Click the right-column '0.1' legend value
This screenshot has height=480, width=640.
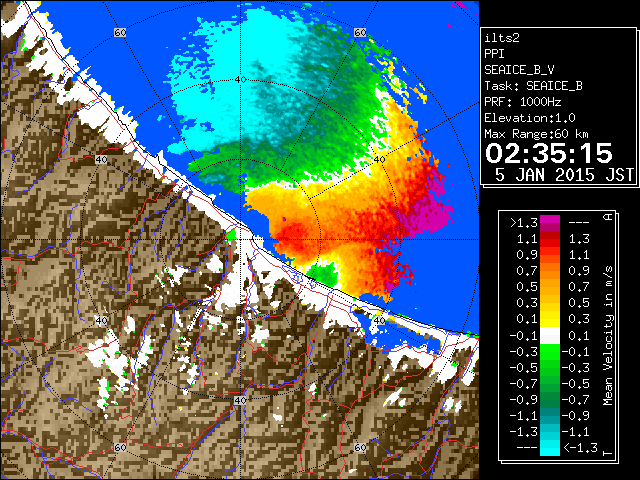579,336
